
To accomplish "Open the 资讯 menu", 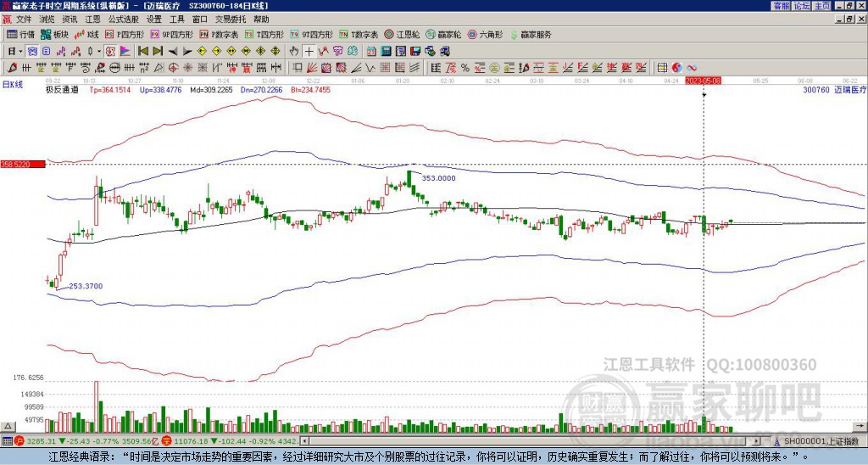I will pyautogui.click(x=70, y=20).
